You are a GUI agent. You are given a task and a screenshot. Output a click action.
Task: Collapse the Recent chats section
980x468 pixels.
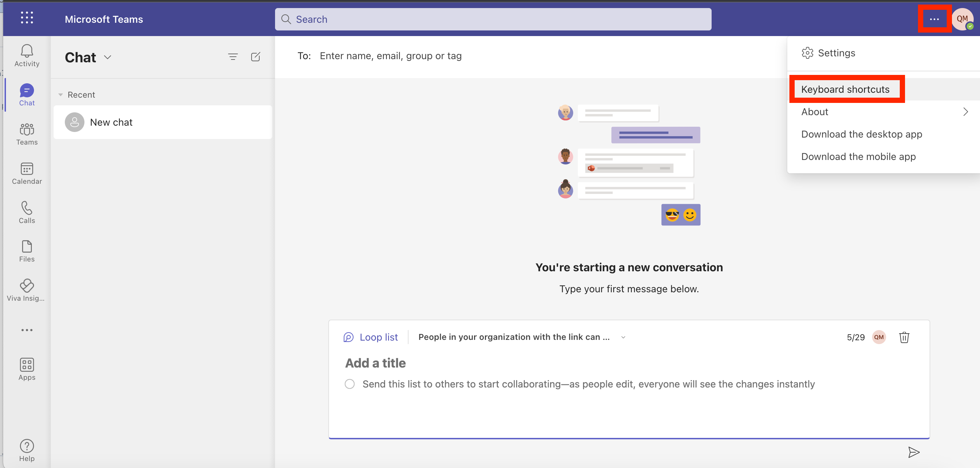[x=61, y=95]
